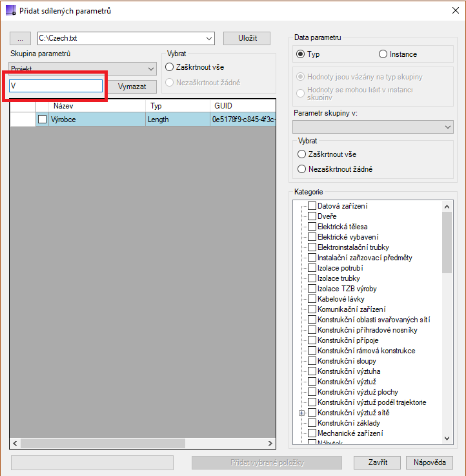Check the Datová zařízení category
This screenshot has height=476, width=466.
point(312,206)
